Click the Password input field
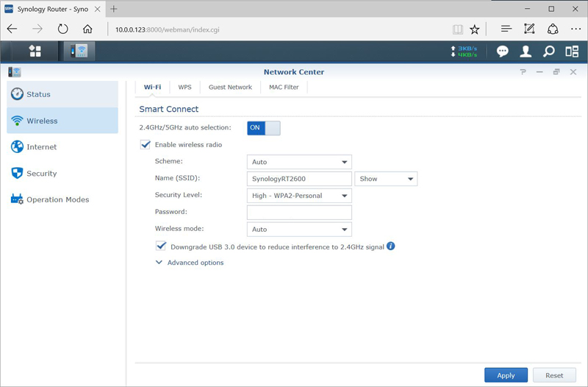The image size is (588, 387). click(299, 213)
